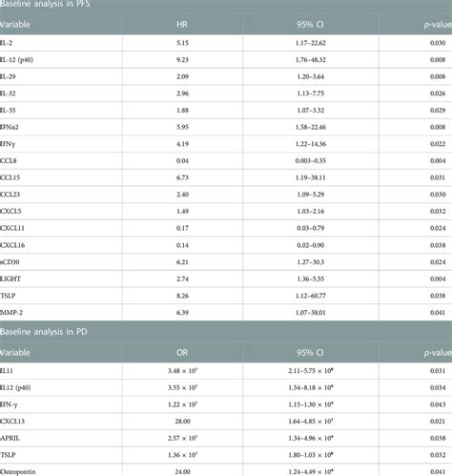Viewport: 452px width, 476px height.
Task: Click the HR column header
Action: tap(182, 25)
